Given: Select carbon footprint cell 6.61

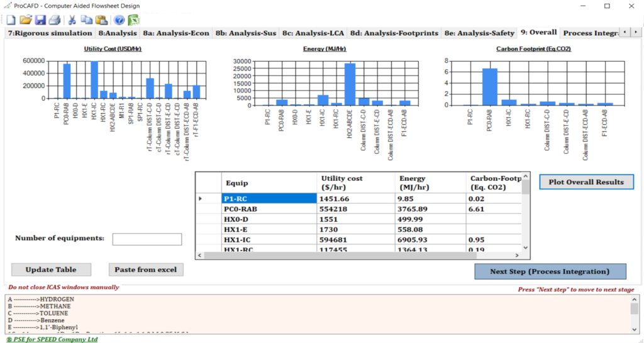Looking at the screenshot, I should 494,209.
